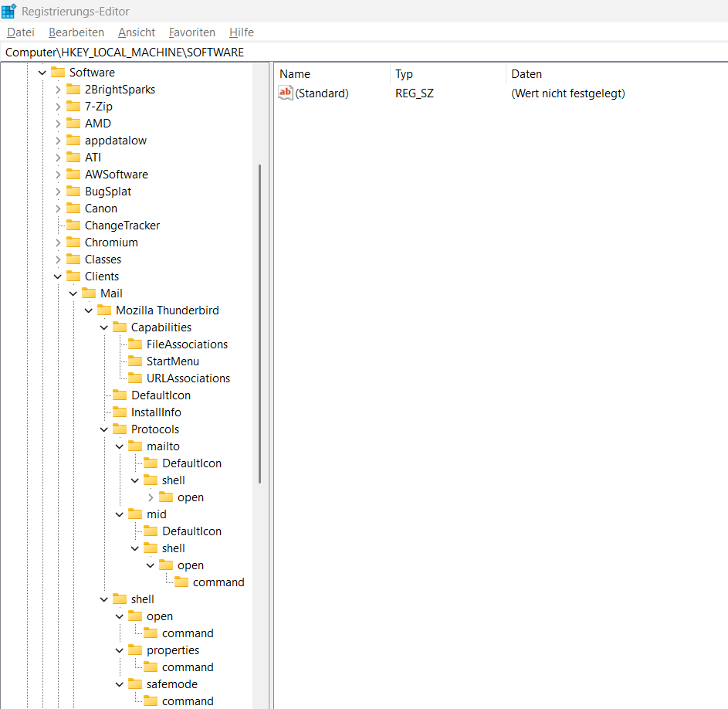Select the 7-Zip folder icon

(73, 107)
